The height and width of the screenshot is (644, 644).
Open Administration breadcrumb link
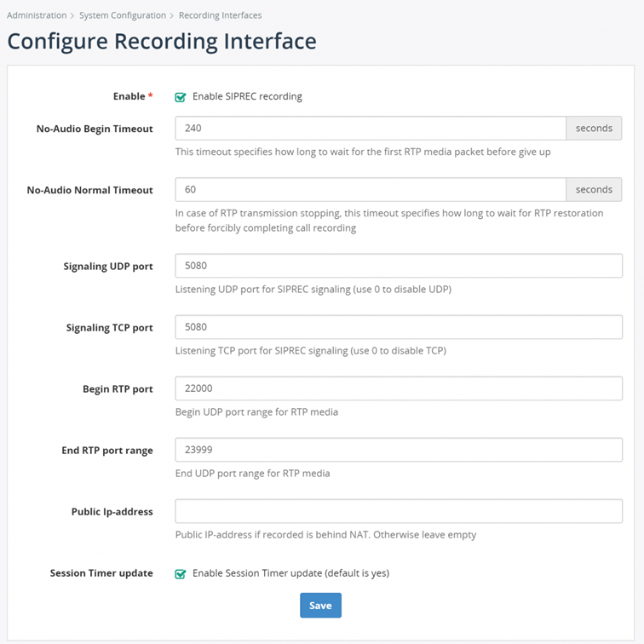(37, 15)
